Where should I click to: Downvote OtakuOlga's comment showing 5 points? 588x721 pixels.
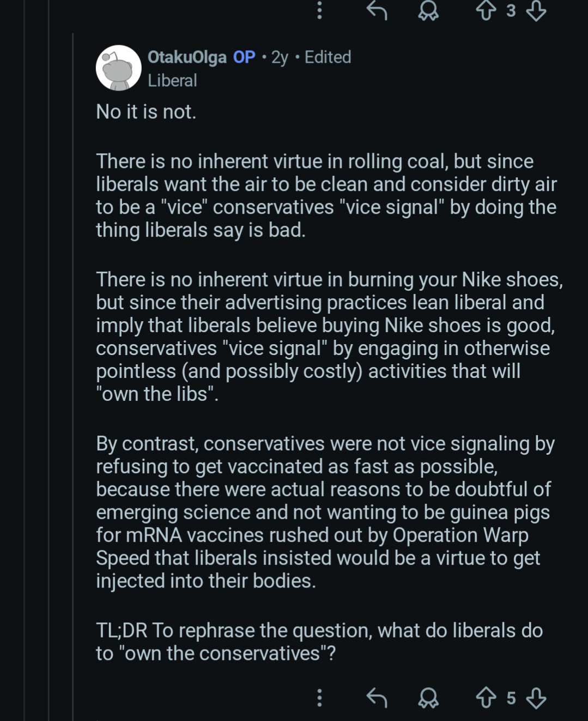pos(536,698)
